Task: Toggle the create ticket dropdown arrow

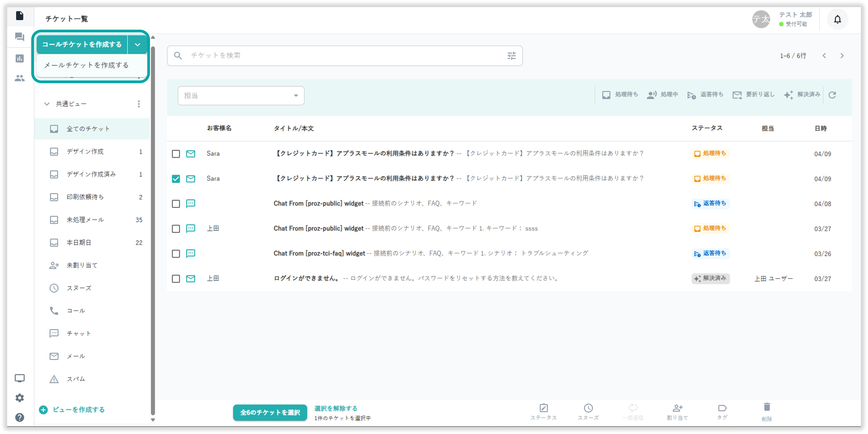Action: pyautogui.click(x=138, y=45)
